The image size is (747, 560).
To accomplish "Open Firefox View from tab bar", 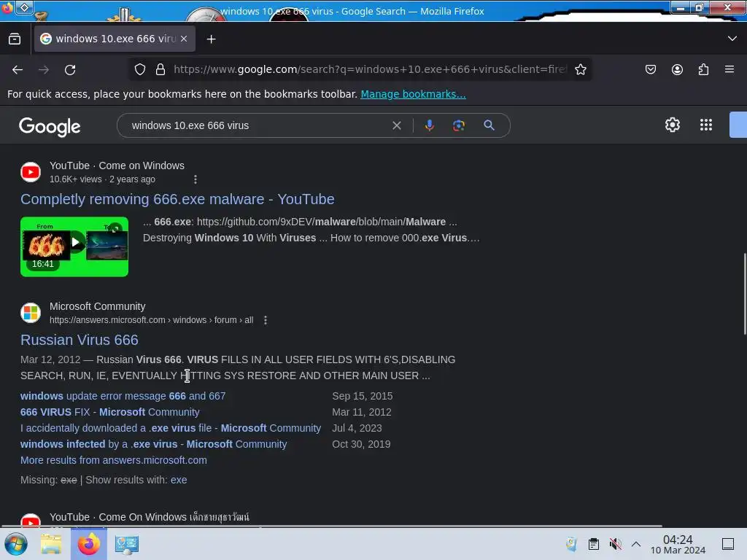I will click(x=15, y=39).
